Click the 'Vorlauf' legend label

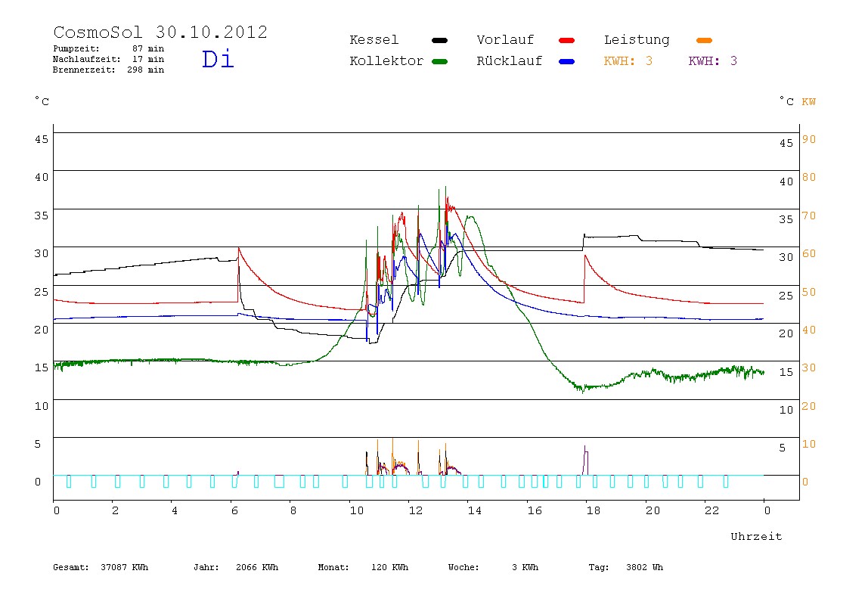[x=505, y=40]
